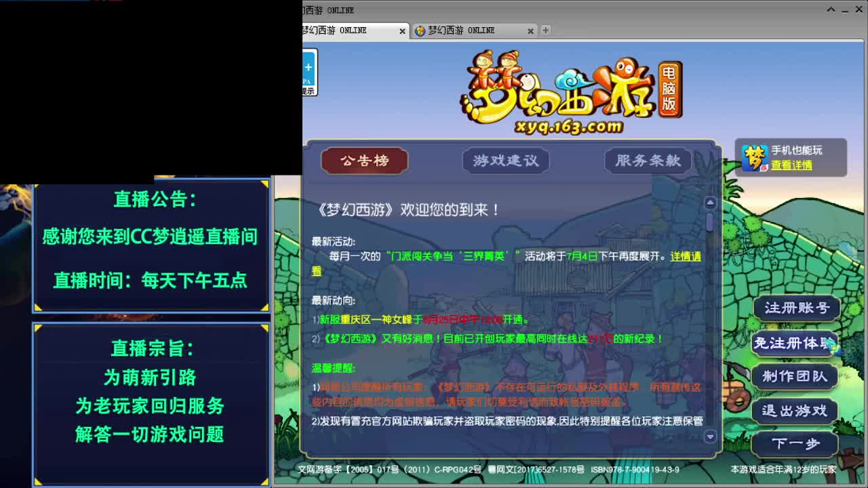Close the first 梦幻西游 ONLINE tab
Image resolution: width=868 pixels, height=488 pixels.
coord(402,31)
